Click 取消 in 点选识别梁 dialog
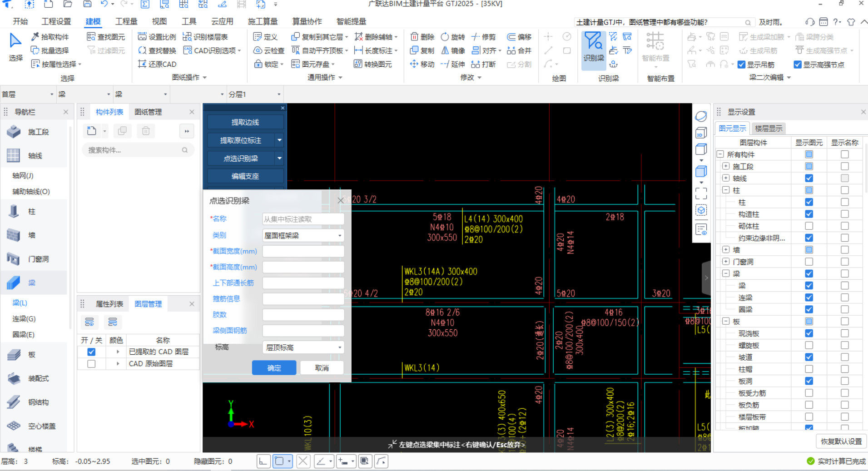The image size is (868, 471). [x=322, y=368]
